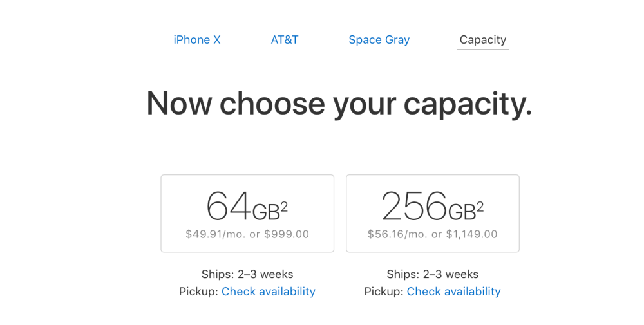This screenshot has width=644, height=325.
Task: Return to the Space Gray color step
Action: click(379, 40)
